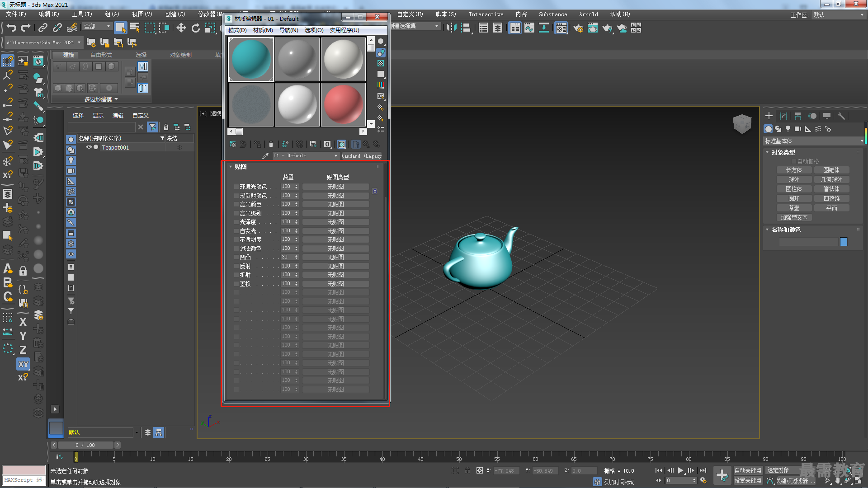Select Lights category in Create panel

tap(788, 129)
